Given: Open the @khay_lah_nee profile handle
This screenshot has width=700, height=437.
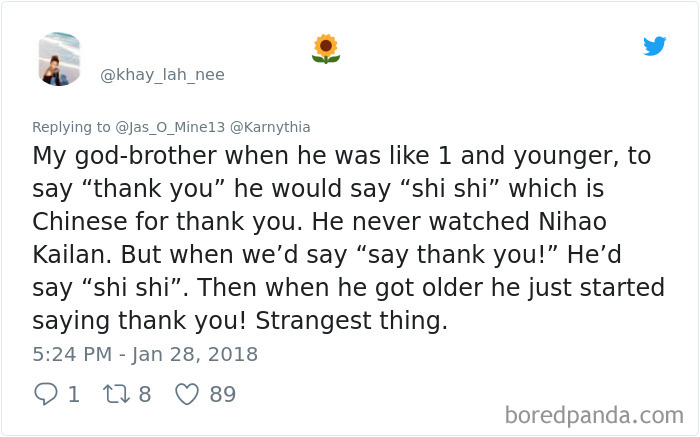Looking at the screenshot, I should point(162,75).
